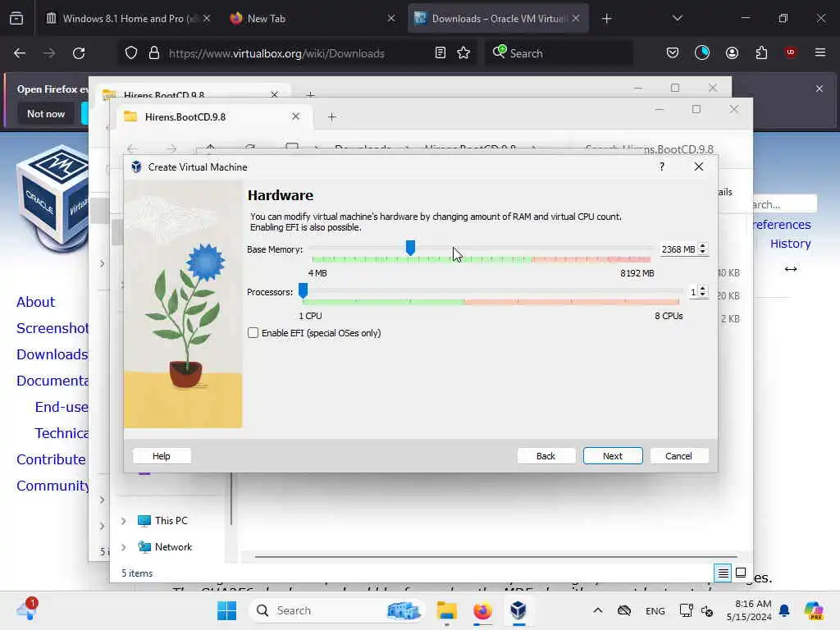Image resolution: width=840 pixels, height=630 pixels.
Task: Decrease processor count with down stepper
Action: (703, 295)
